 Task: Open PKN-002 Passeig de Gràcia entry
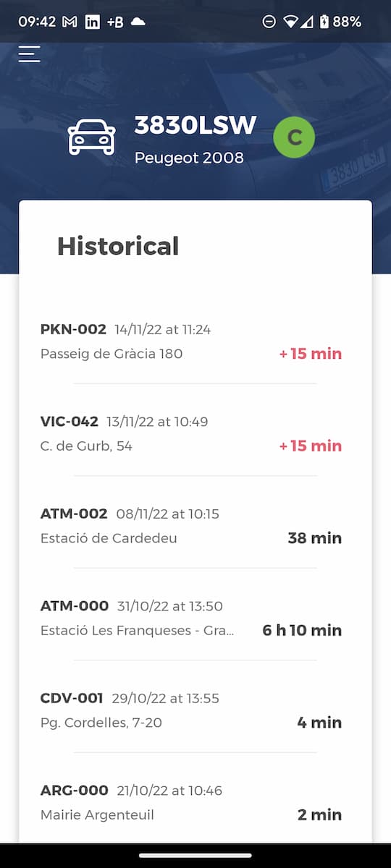[x=195, y=341]
